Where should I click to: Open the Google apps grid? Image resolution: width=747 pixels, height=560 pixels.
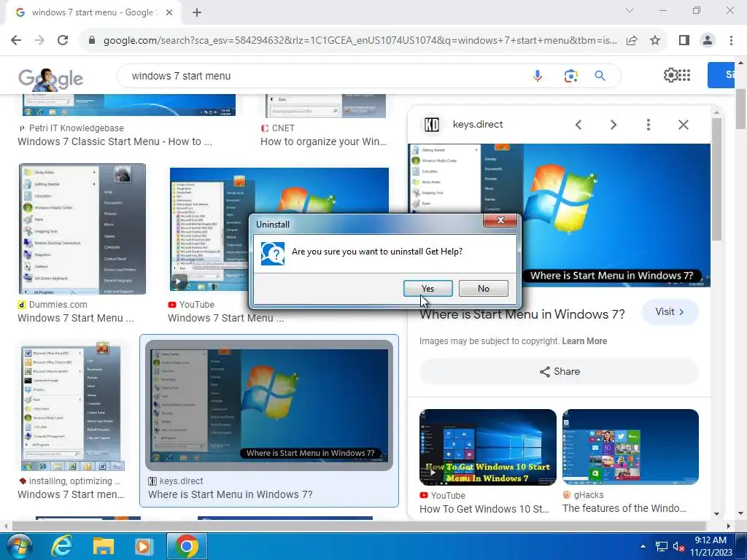point(684,75)
